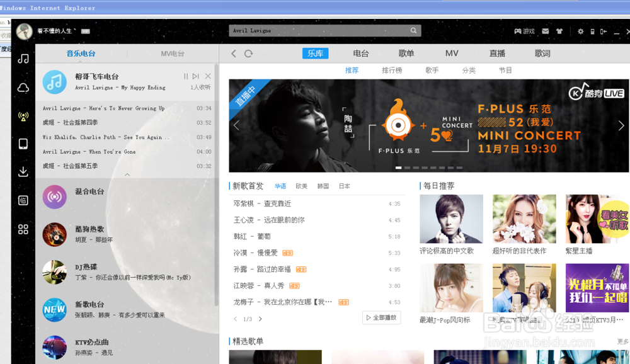Open the 酷狗热歌 station
The width and height of the screenshot is (630, 364).
point(127,234)
